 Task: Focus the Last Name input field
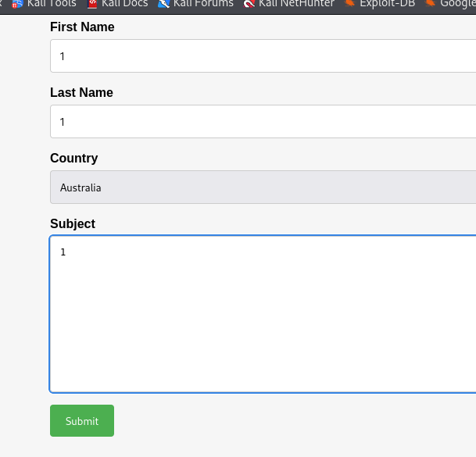click(263, 121)
